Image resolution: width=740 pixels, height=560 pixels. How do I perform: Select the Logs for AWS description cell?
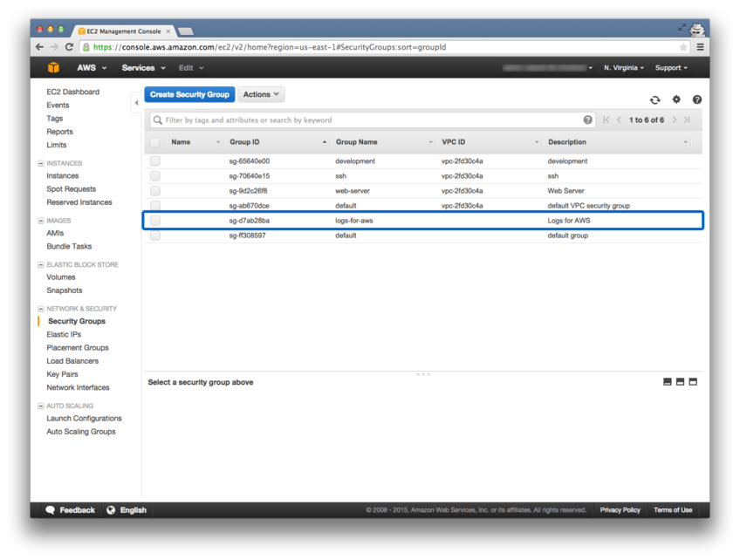click(569, 221)
